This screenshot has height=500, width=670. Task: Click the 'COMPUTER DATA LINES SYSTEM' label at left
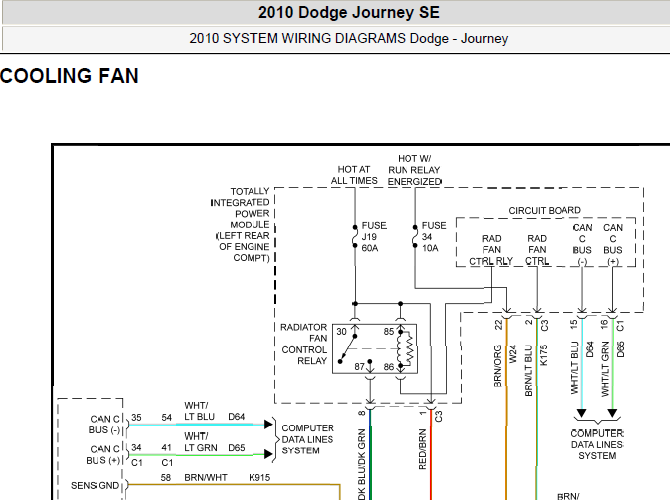pyautogui.click(x=307, y=439)
